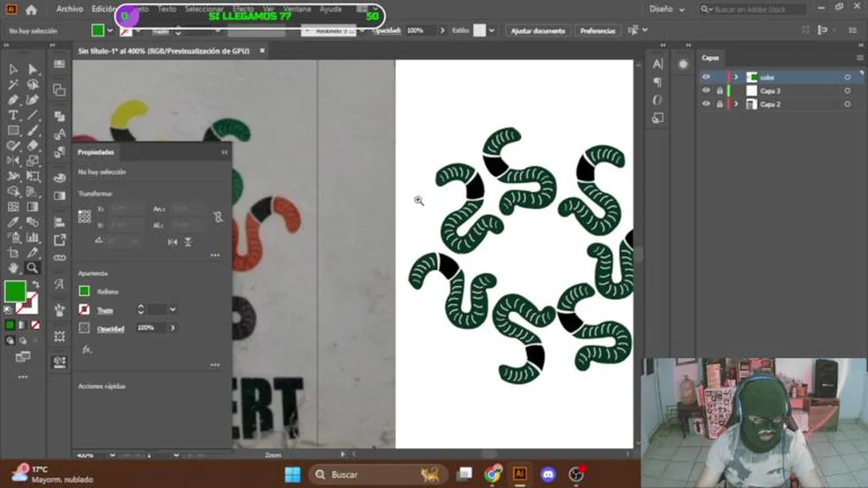Open Estilo graphic style dropdown
This screenshot has width=868, height=488.
(492, 30)
